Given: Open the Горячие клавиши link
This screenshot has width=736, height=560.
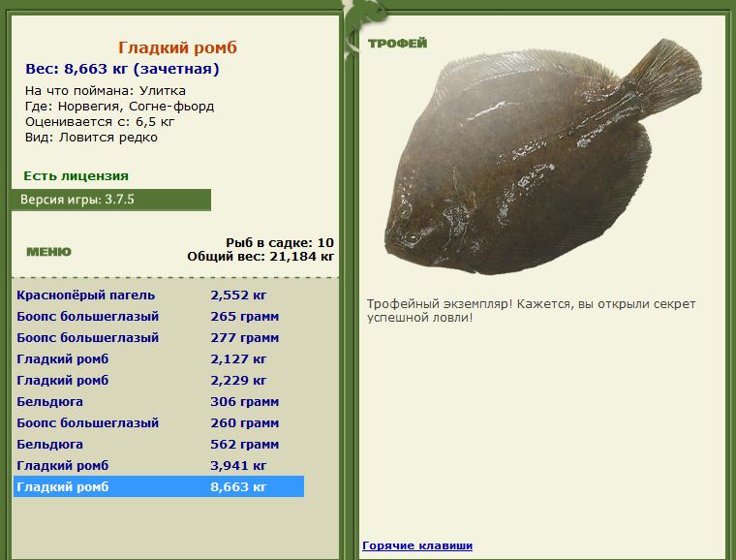Looking at the screenshot, I should [x=417, y=545].
